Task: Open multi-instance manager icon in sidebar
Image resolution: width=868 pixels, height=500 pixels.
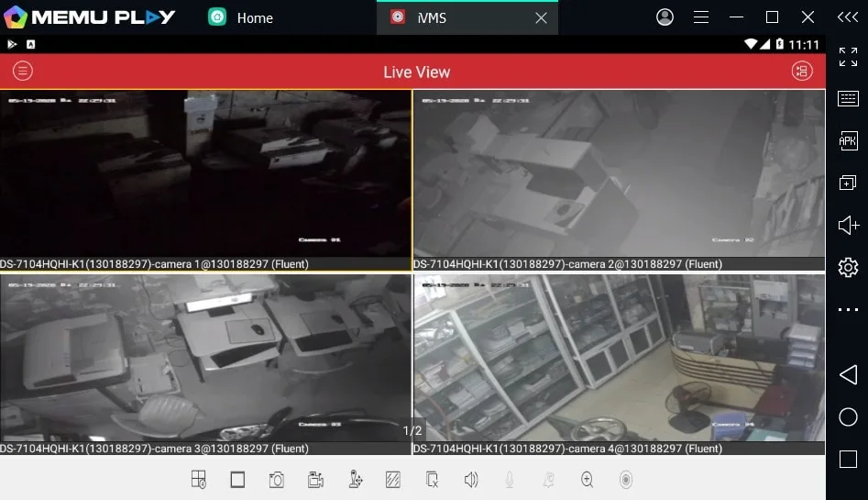Action: [x=848, y=183]
